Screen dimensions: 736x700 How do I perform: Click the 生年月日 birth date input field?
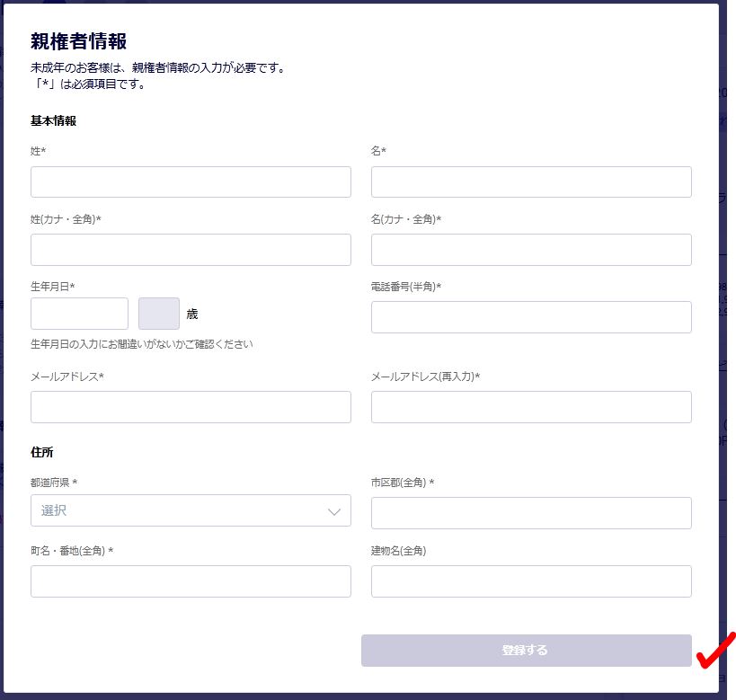(x=79, y=313)
